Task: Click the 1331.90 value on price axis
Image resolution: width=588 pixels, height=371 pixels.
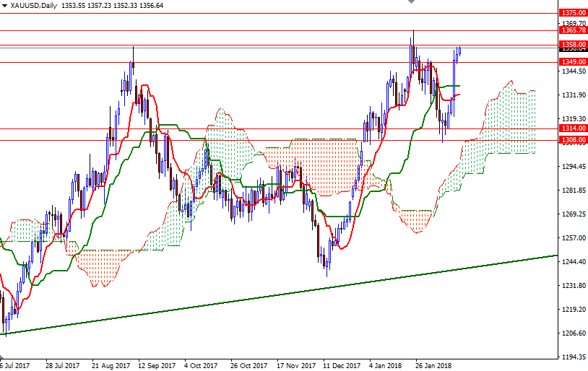Action: click(x=574, y=95)
